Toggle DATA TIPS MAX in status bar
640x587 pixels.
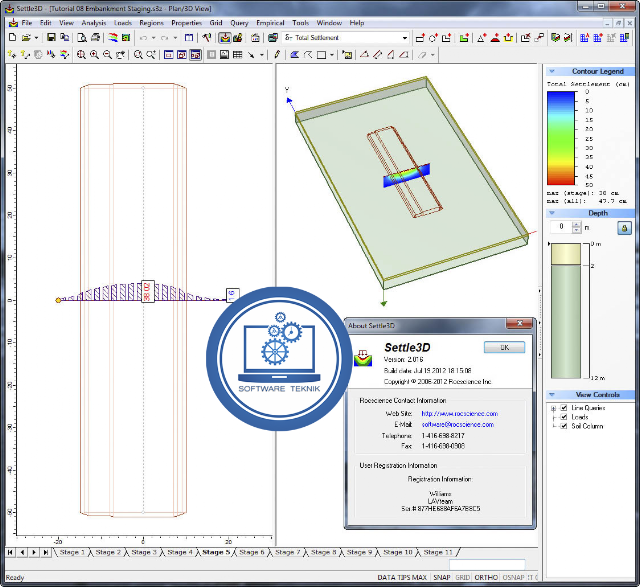(402, 577)
